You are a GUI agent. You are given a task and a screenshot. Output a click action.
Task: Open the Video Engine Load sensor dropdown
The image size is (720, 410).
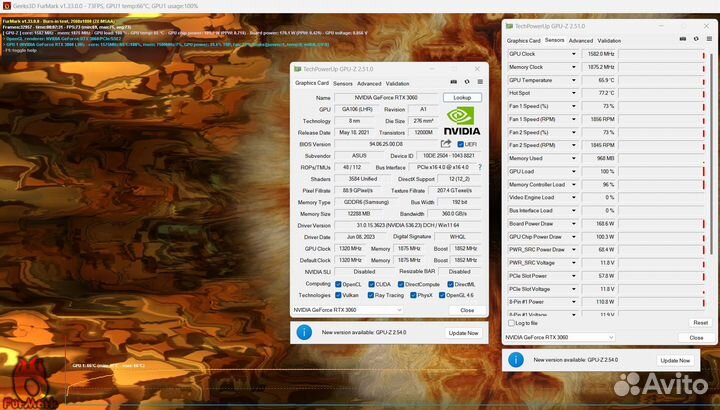click(x=574, y=197)
